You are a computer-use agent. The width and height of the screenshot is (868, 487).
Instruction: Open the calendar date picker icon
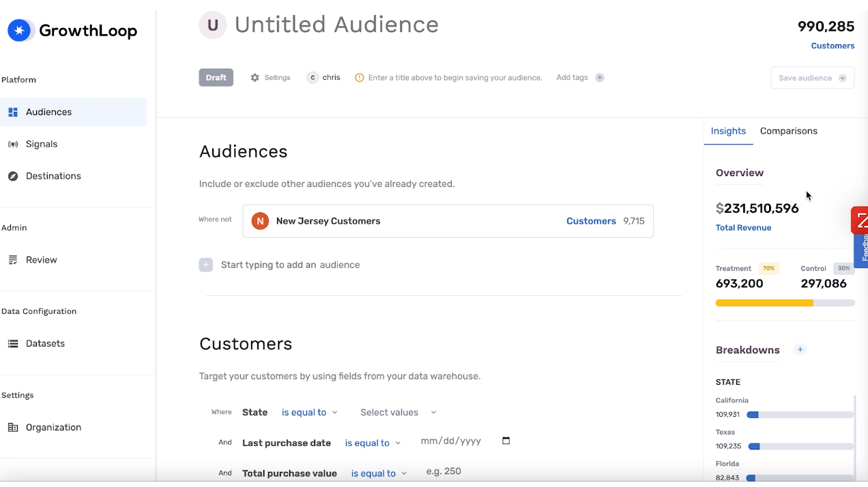pyautogui.click(x=506, y=441)
